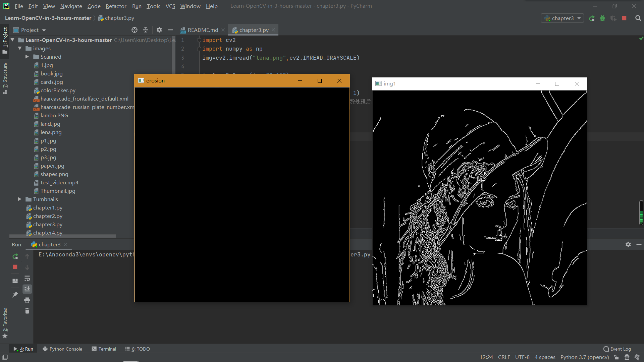
Task: Expand the Tumbnails folder
Action: pos(20,199)
